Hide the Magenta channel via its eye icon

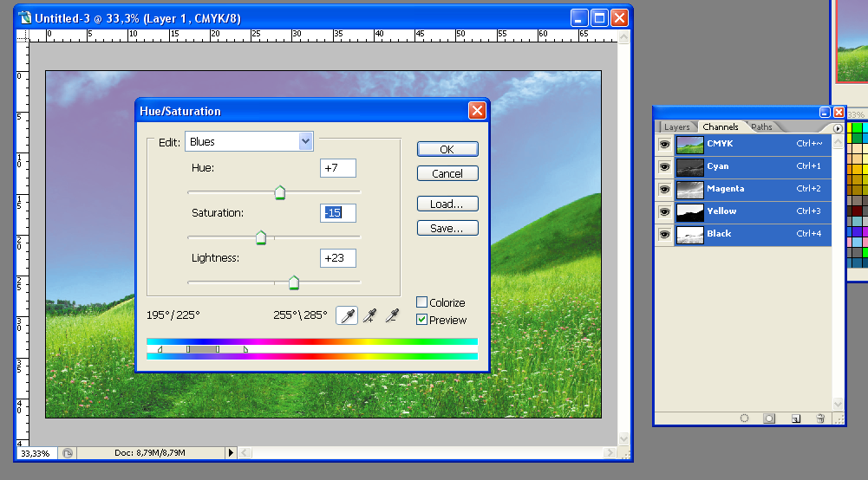[664, 190]
